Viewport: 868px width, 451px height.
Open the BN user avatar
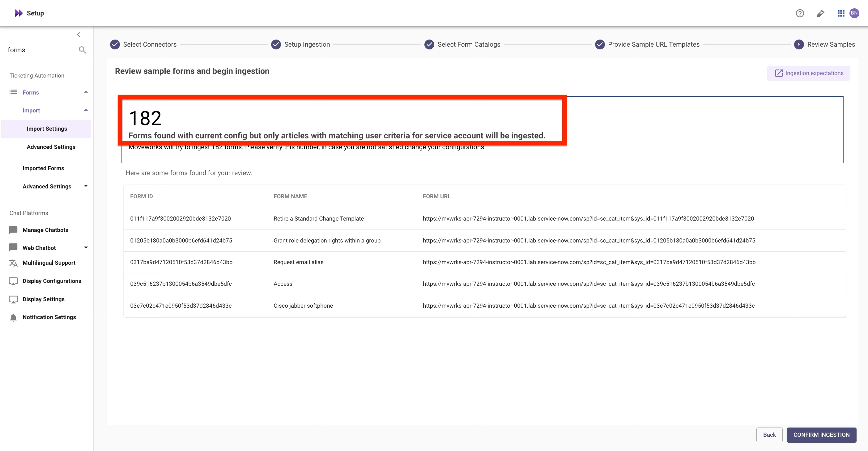(x=854, y=13)
